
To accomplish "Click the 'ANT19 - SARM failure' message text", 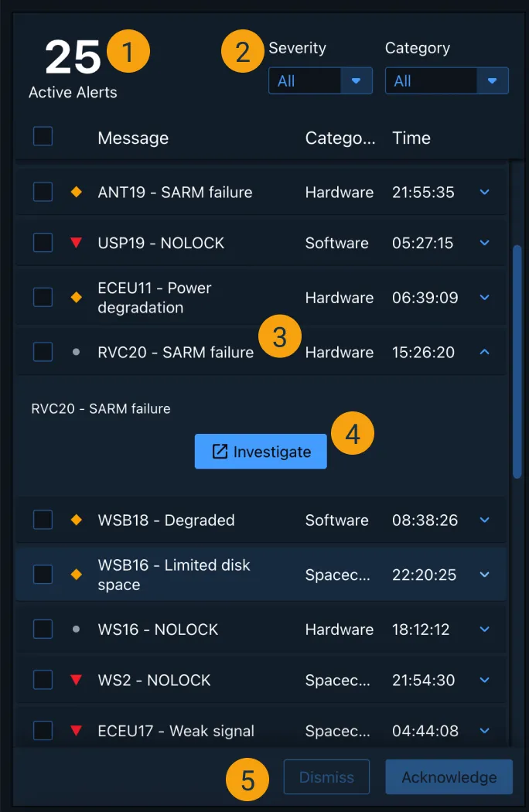I will pos(175,192).
